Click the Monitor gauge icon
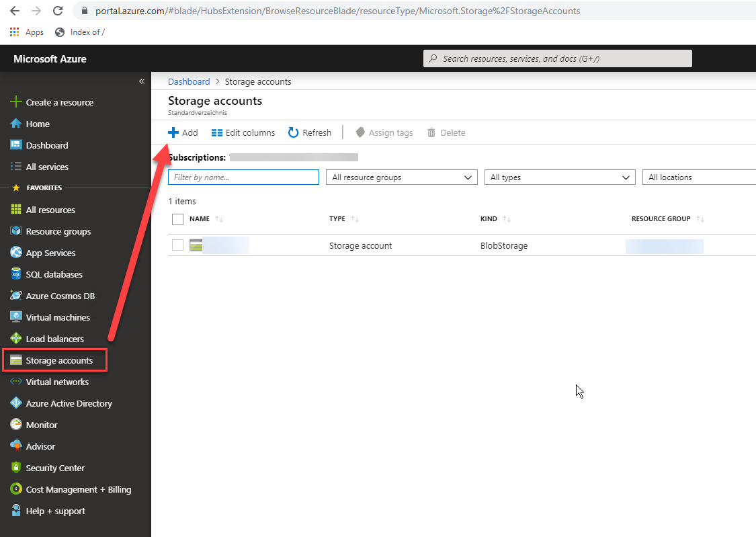756x537 pixels. coord(16,424)
